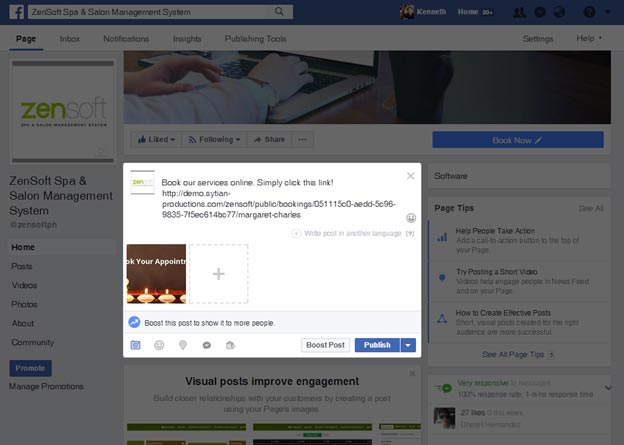Close the post composer dialog
This screenshot has height=445, width=624.
(411, 176)
